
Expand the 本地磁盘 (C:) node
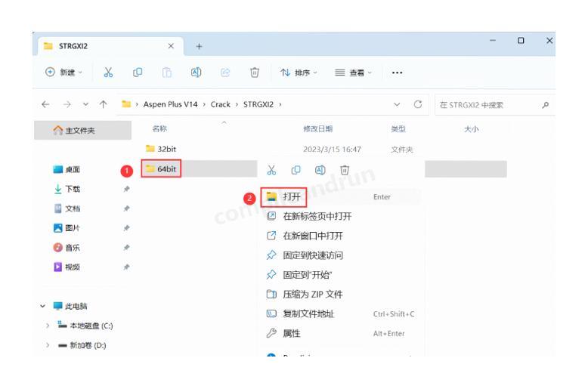pyautogui.click(x=48, y=326)
